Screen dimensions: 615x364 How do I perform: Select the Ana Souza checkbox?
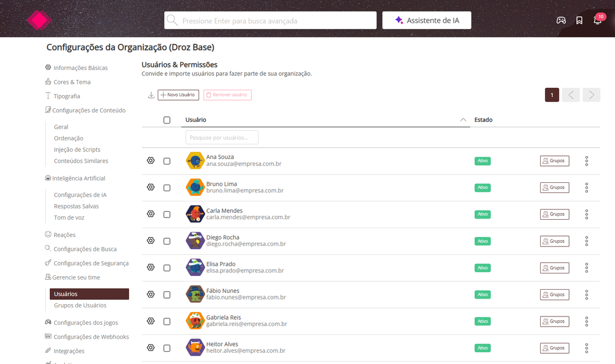click(x=167, y=161)
